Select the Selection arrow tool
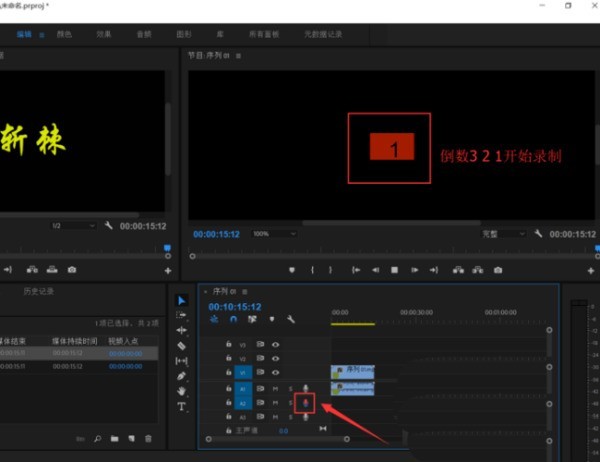600x462 pixels. [x=181, y=300]
